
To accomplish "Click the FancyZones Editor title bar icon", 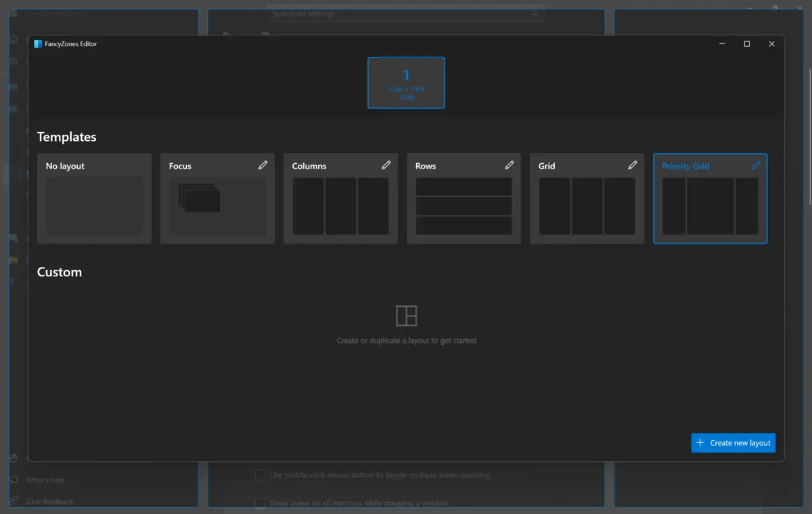I will (x=38, y=44).
